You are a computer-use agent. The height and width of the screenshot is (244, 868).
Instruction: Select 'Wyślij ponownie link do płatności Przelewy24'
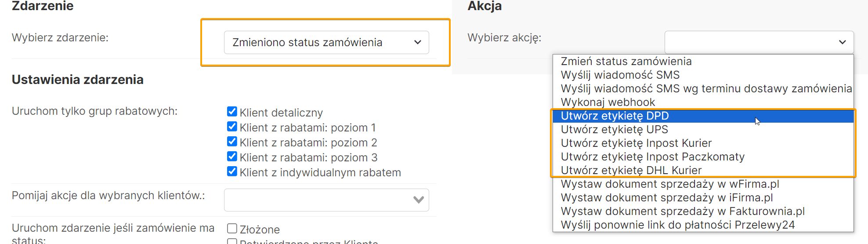tap(677, 225)
